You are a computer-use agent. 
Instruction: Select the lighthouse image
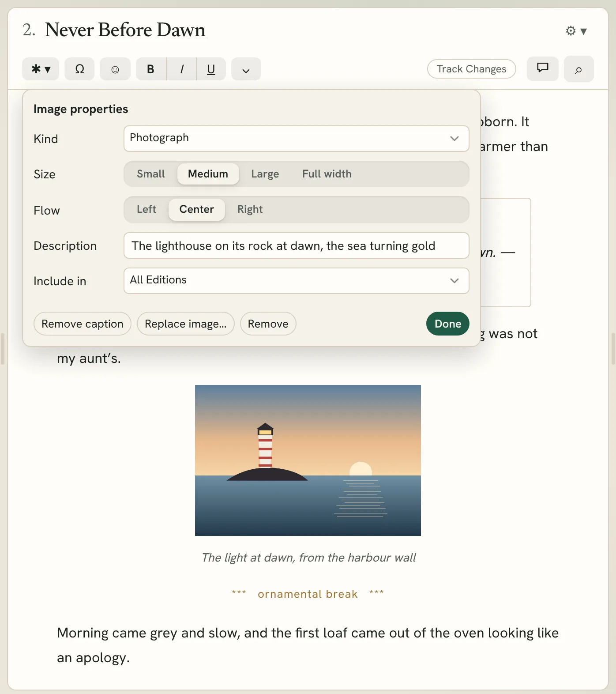(x=308, y=460)
